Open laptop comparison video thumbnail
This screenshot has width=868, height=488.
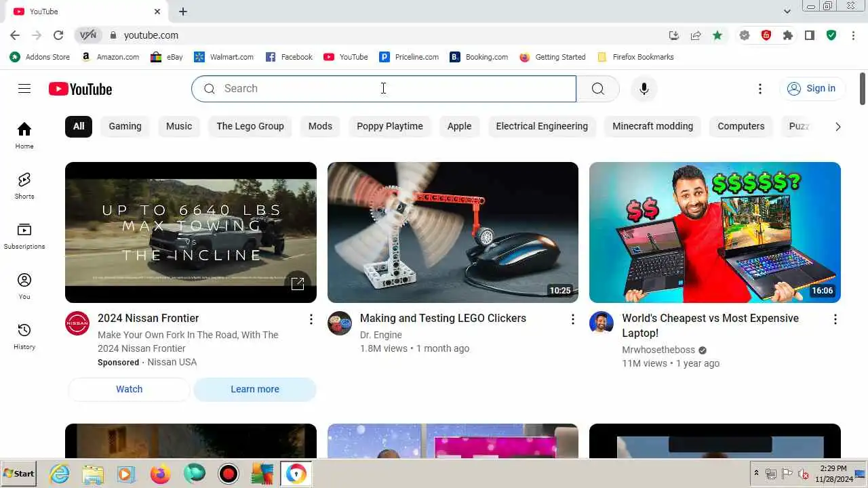pos(715,232)
